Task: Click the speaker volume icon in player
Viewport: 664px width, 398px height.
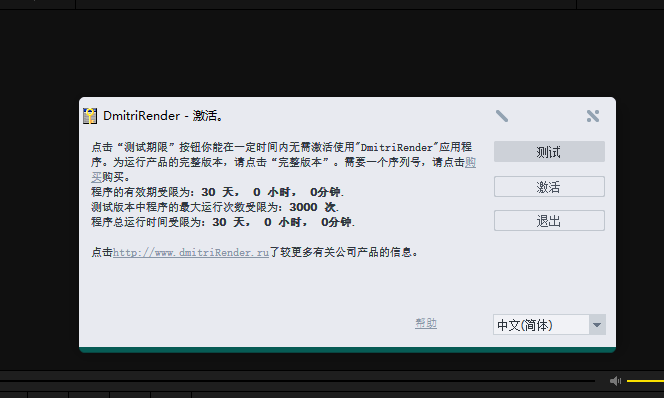Action: pos(615,381)
